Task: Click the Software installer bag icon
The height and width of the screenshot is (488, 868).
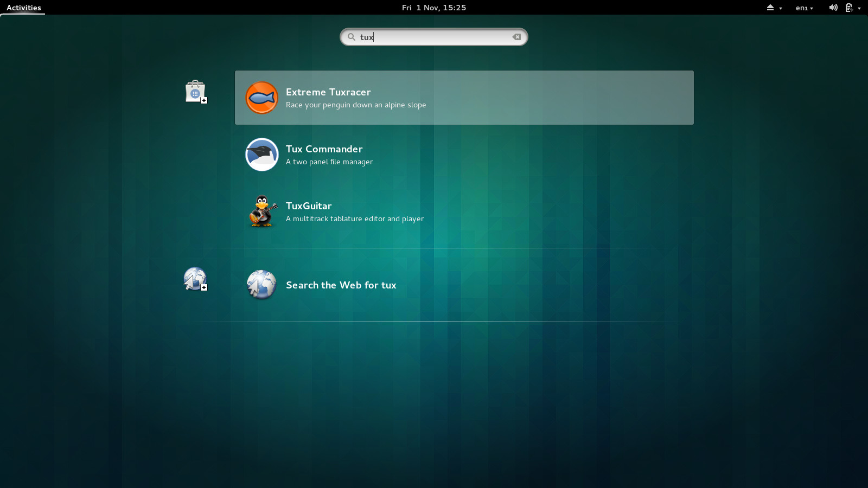Action: click(196, 92)
